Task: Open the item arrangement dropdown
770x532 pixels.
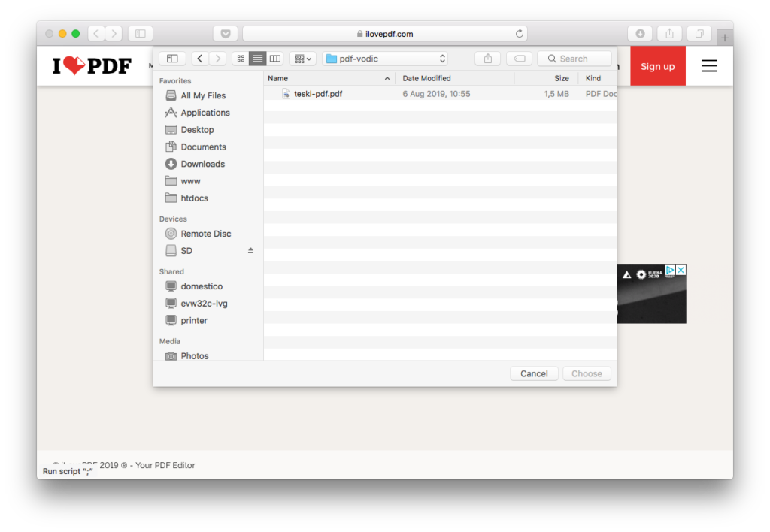Action: point(302,59)
